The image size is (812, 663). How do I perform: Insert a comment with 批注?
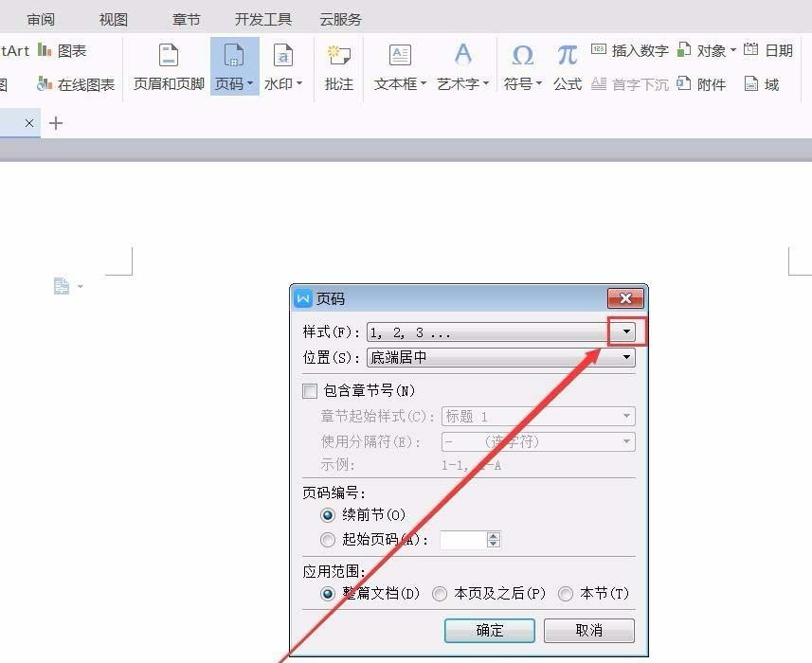pos(338,66)
